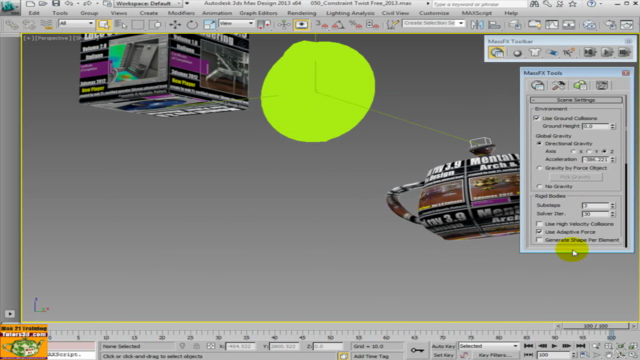Viewport: 640px width, 360px height.
Task: Enable Use High Velocity Collisions
Action: click(539, 224)
